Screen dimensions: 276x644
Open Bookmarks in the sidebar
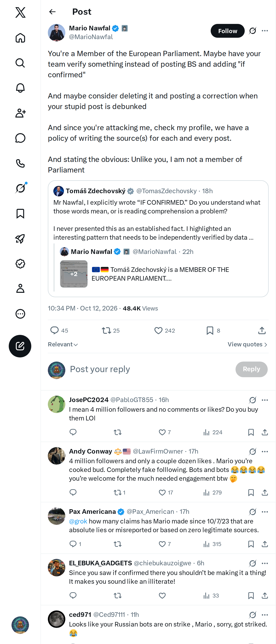[20, 213]
